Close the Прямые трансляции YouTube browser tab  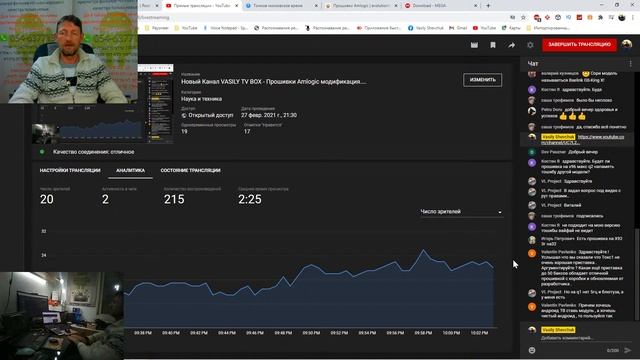tap(236, 6)
